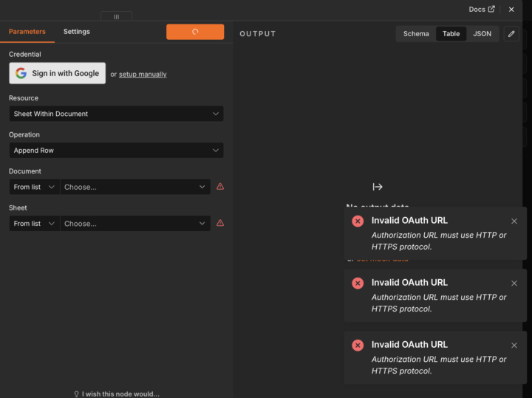Click the Sheet Choose... field
This screenshot has height=398, width=532.
(135, 224)
